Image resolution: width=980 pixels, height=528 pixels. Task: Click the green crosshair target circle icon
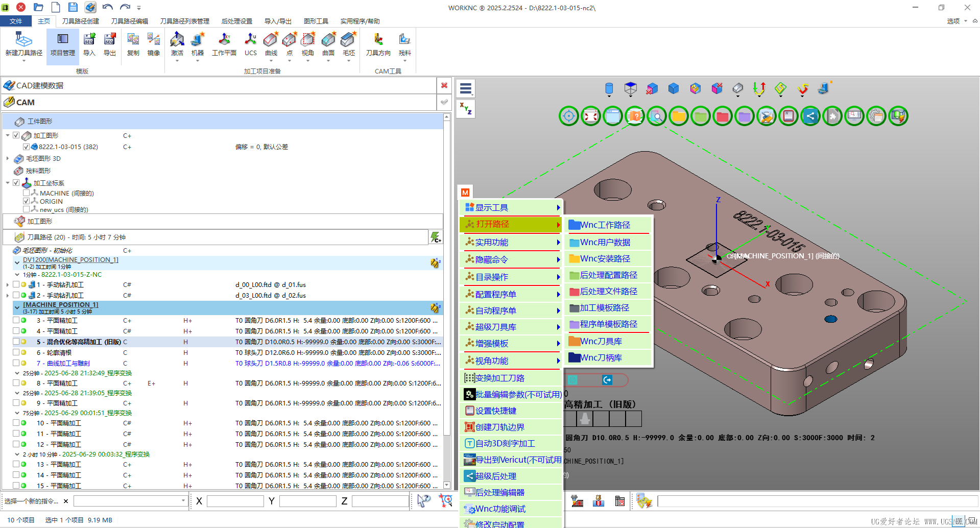pyautogui.click(x=568, y=116)
